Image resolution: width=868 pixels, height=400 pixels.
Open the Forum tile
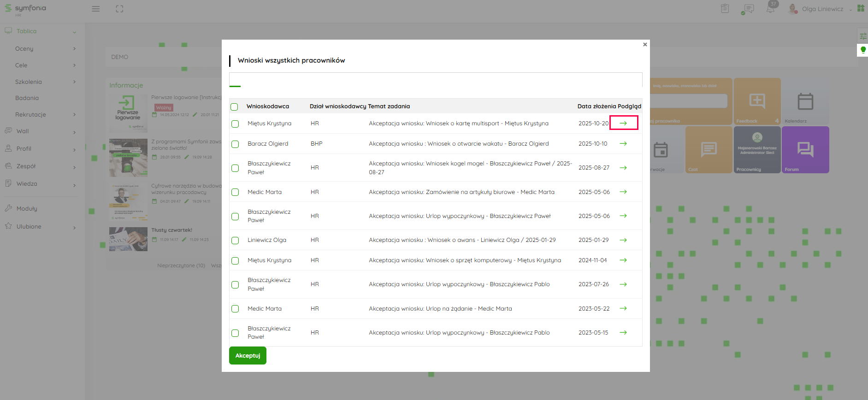805,150
